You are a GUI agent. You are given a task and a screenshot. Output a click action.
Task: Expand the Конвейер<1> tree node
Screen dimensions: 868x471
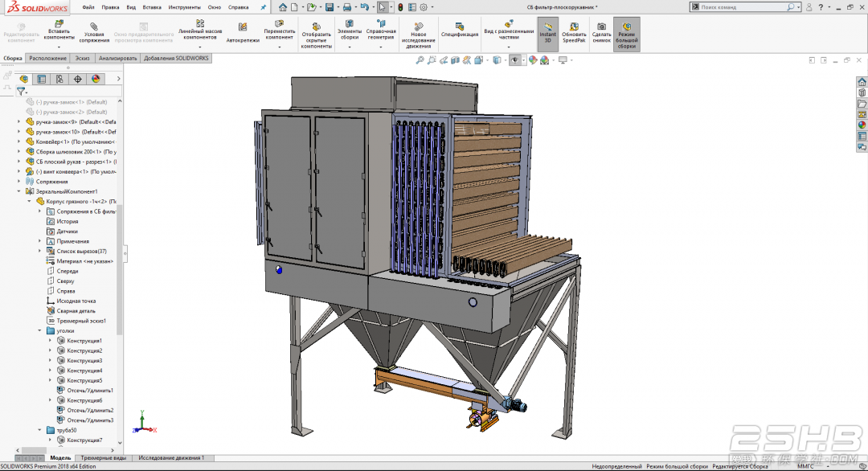click(18, 141)
